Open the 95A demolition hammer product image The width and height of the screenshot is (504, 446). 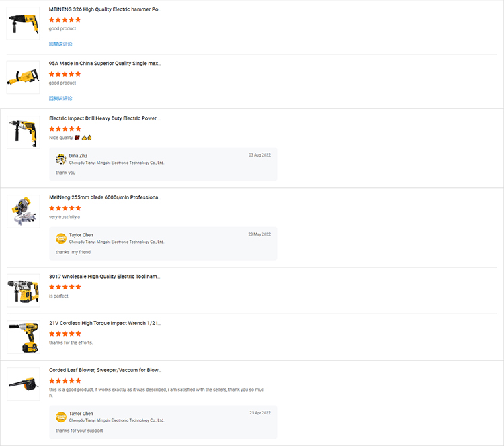coord(24,78)
